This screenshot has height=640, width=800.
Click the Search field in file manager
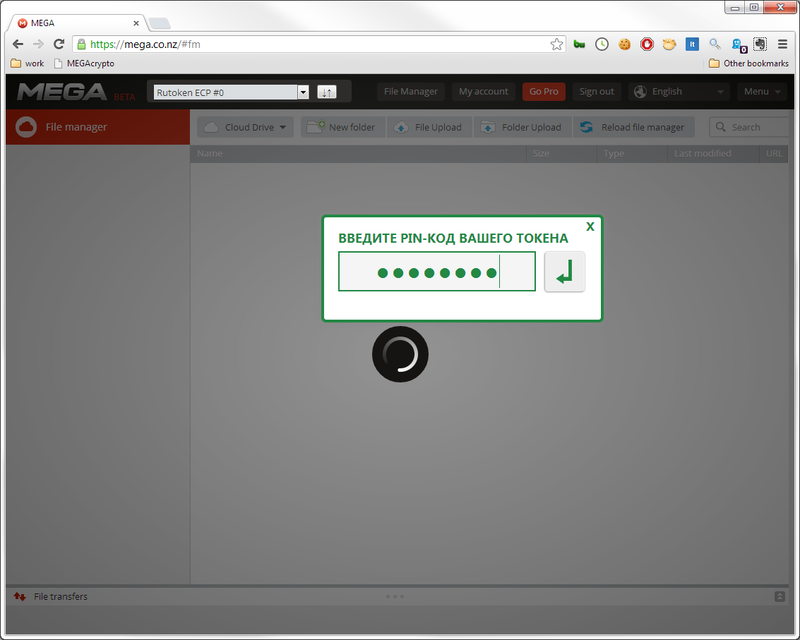(750, 128)
